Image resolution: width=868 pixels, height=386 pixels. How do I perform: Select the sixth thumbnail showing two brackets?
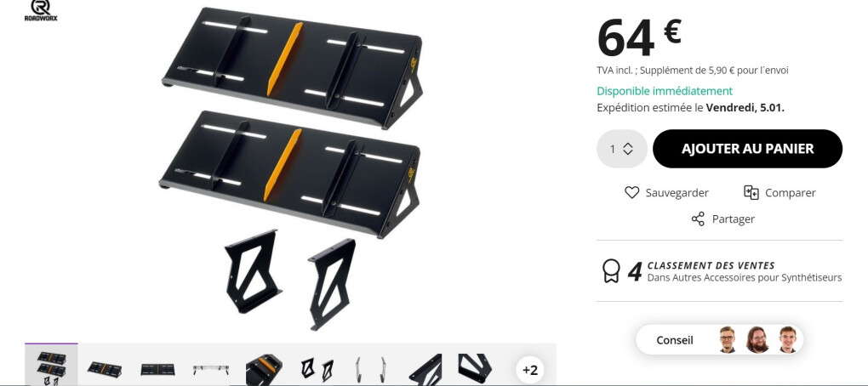click(317, 369)
